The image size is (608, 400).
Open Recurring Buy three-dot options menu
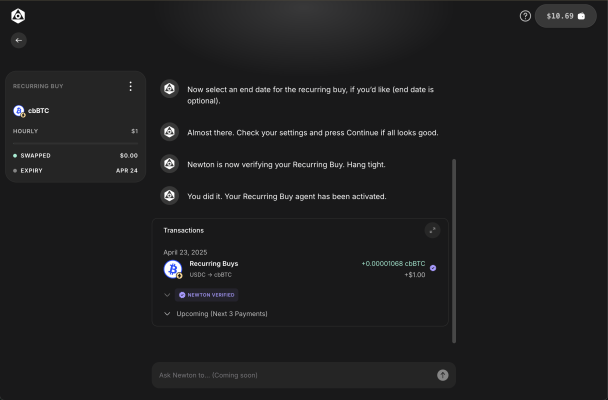coord(131,86)
